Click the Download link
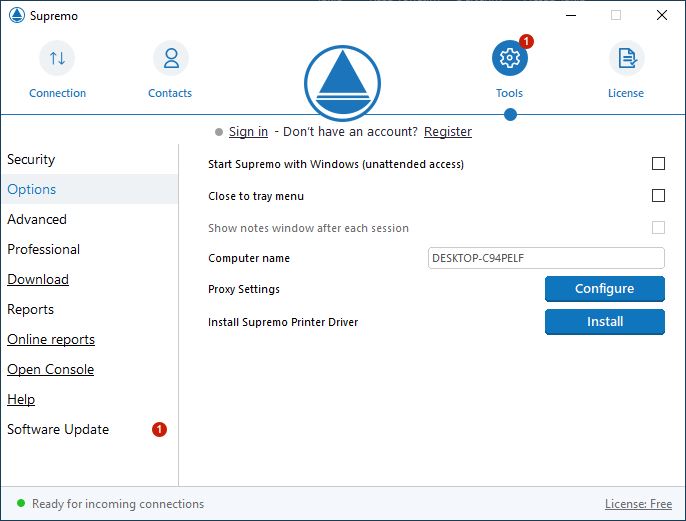686x521 pixels. click(38, 279)
